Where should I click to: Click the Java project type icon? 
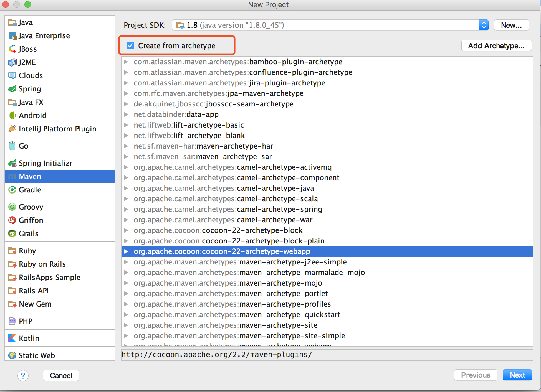tap(12, 22)
